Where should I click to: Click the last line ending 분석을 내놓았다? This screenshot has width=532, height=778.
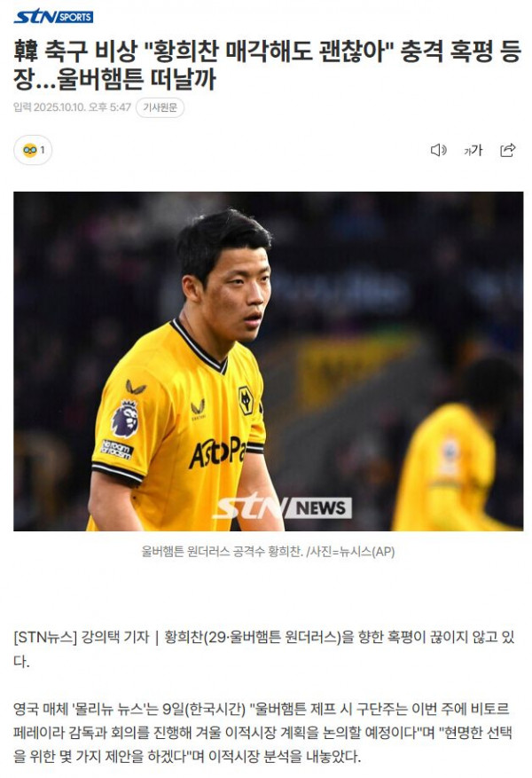[187, 757]
